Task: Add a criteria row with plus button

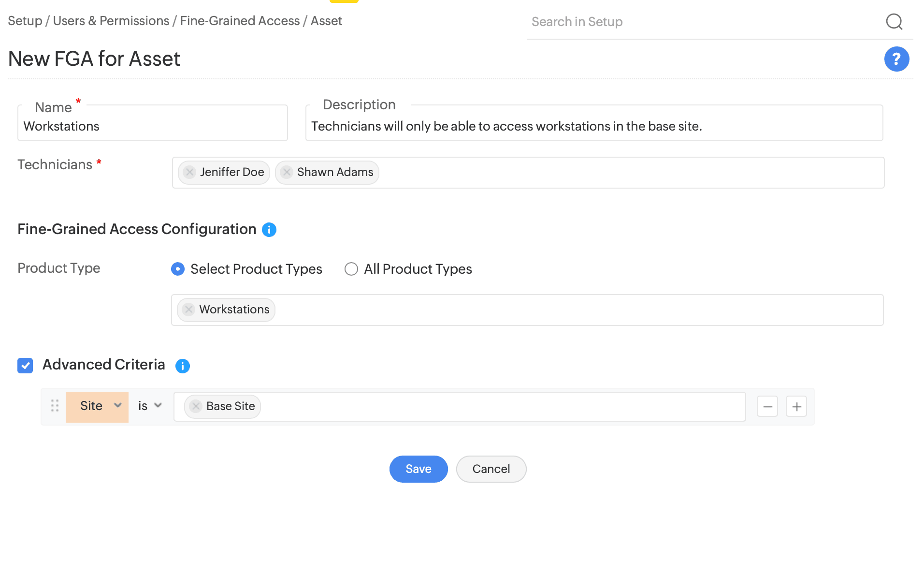Action: click(x=796, y=407)
